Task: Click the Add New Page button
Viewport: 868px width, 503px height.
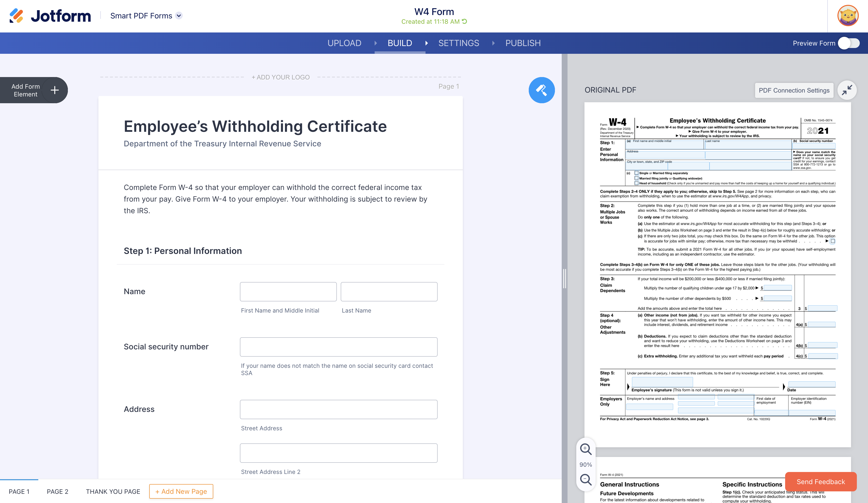Action: [181, 491]
